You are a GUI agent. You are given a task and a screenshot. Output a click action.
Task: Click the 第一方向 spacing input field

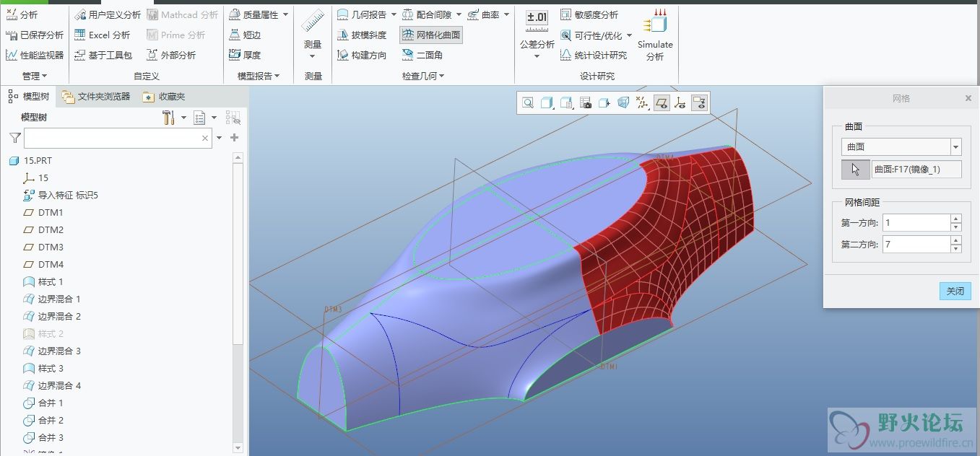pyautogui.click(x=915, y=222)
